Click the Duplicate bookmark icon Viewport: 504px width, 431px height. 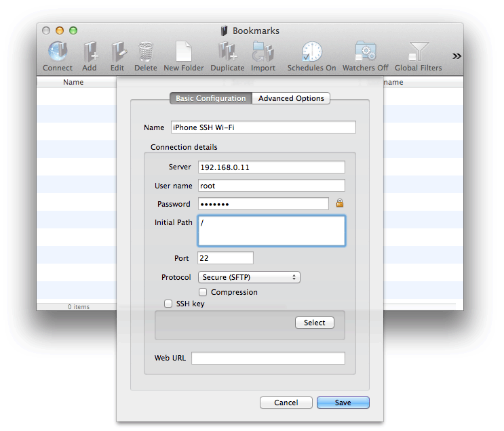(227, 52)
